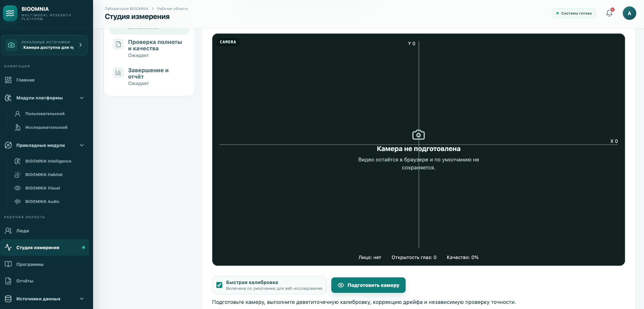Click the Лицо: нет status text

[x=370, y=257]
